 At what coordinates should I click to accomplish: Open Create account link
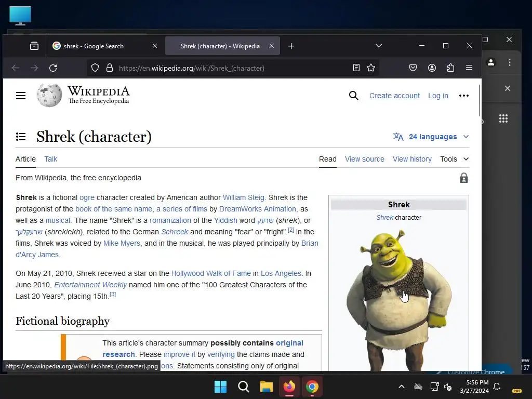395,96
